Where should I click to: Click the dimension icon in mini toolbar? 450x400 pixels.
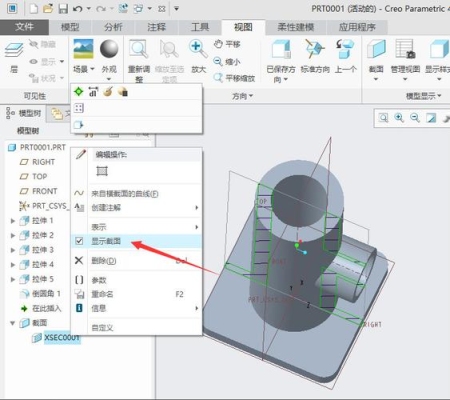[x=93, y=91]
